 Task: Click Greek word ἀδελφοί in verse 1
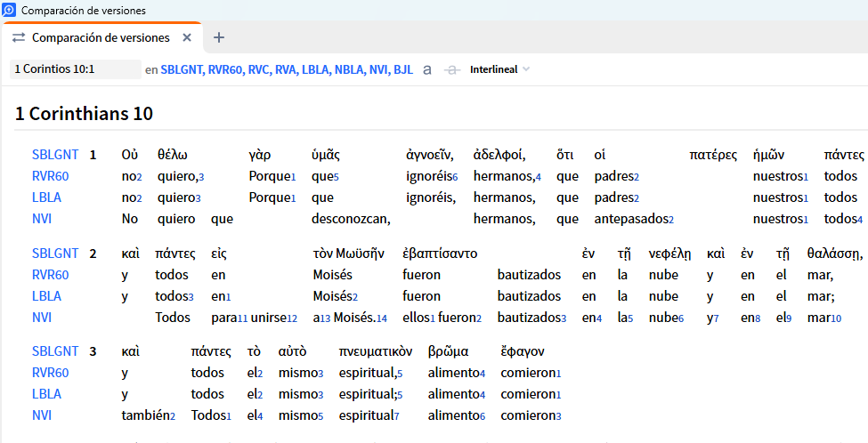tap(499, 155)
